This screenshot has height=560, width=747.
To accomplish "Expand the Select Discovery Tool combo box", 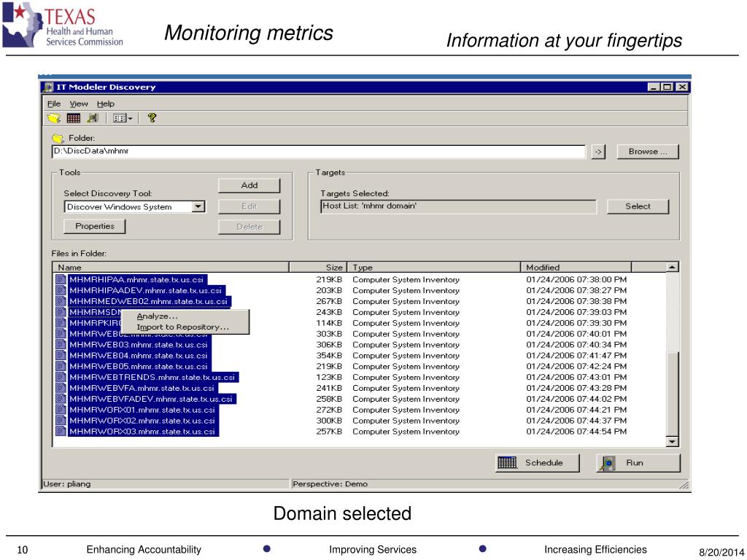I will click(x=198, y=206).
